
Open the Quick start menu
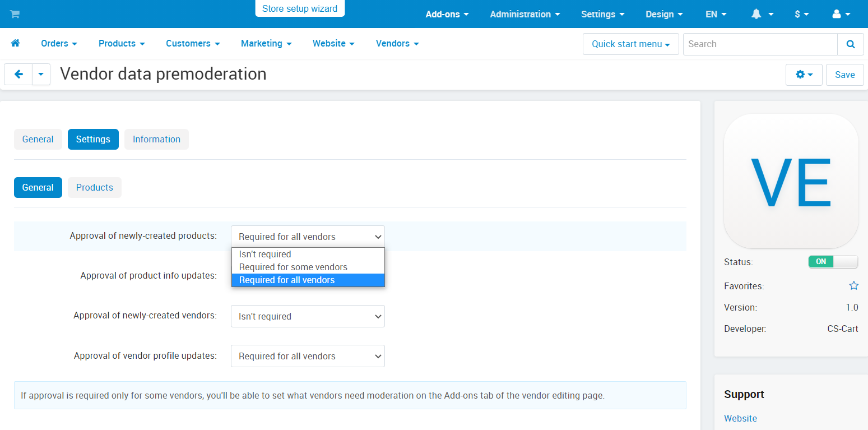(x=631, y=44)
